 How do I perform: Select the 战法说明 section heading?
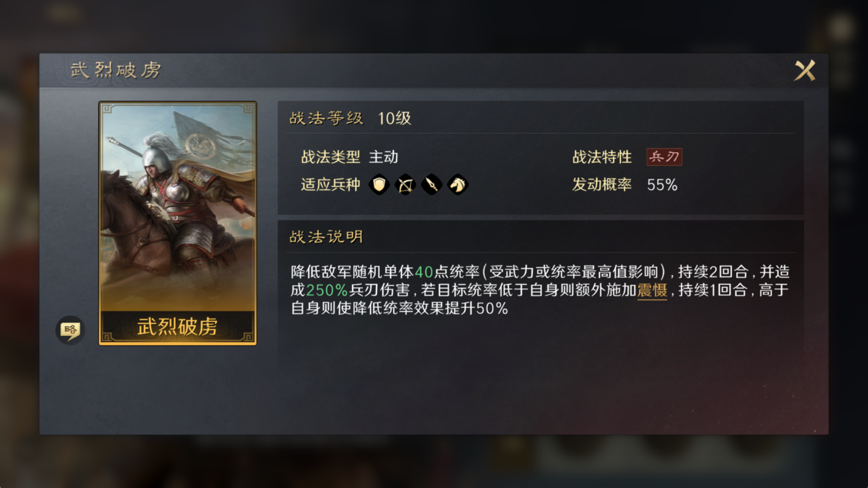pos(326,237)
